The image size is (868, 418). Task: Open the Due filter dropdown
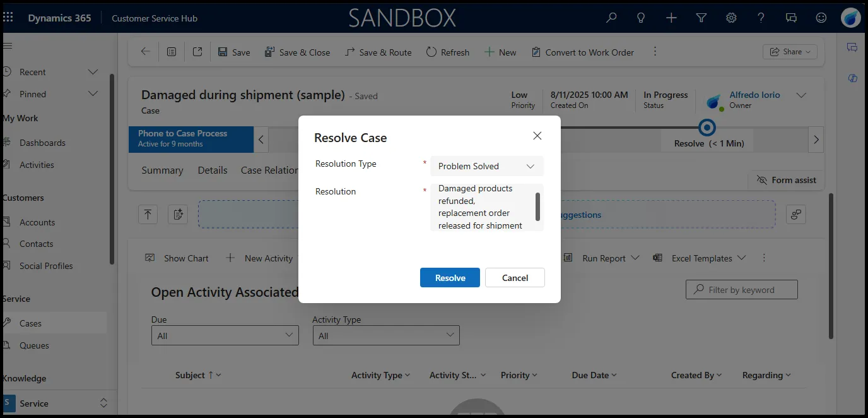coord(225,335)
